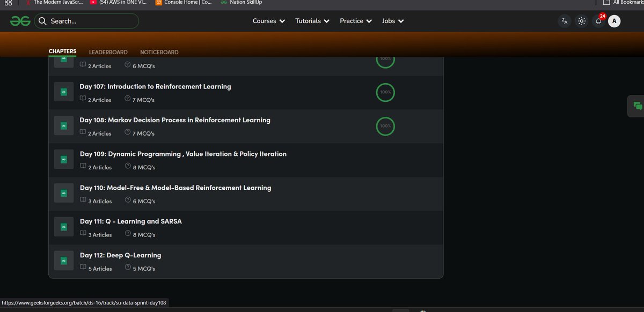This screenshot has height=312, width=644.
Task: Click the Day 110 chapter thumbnail icon
Action: (63, 194)
